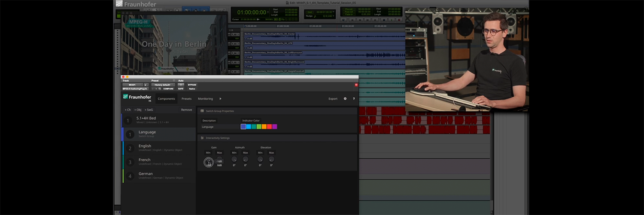Click the copy settings icon beside COMPARE
This screenshot has height=215, width=644.
coord(160,89)
